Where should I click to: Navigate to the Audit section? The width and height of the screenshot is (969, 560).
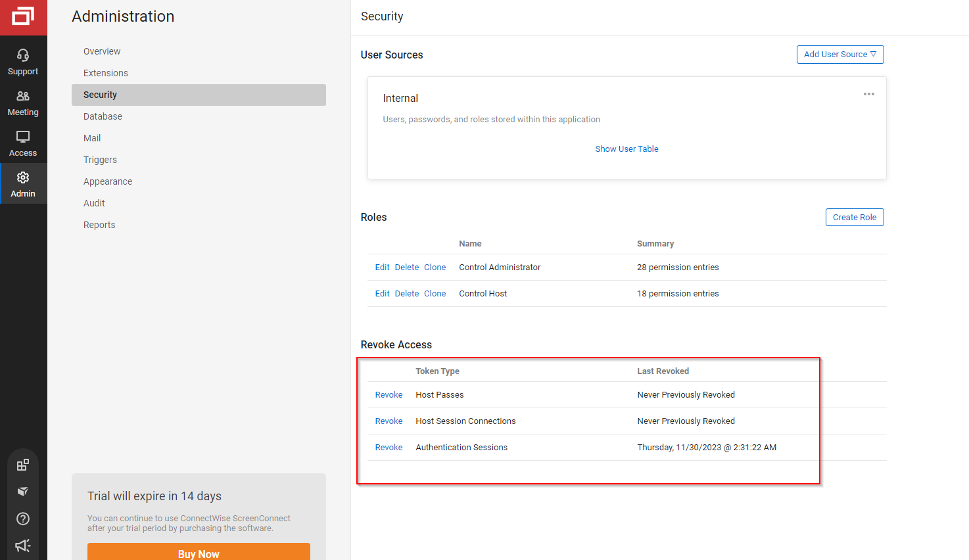point(94,203)
